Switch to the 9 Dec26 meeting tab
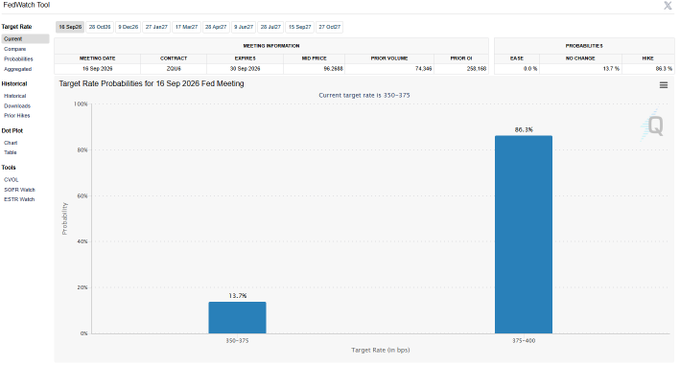 [128, 27]
